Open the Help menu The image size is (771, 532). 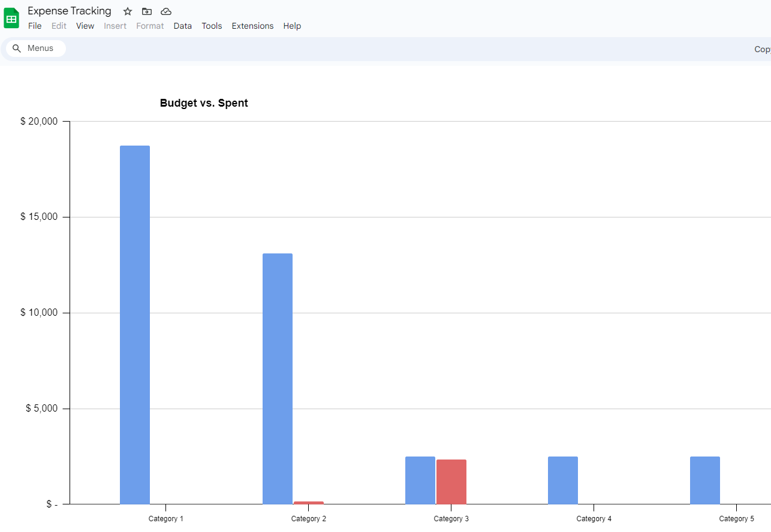point(292,26)
